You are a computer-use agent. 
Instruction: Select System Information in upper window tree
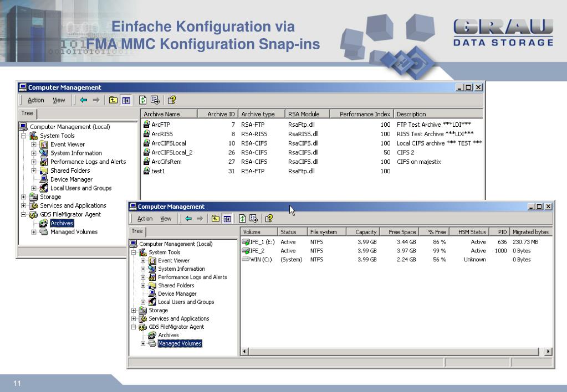[x=76, y=153]
